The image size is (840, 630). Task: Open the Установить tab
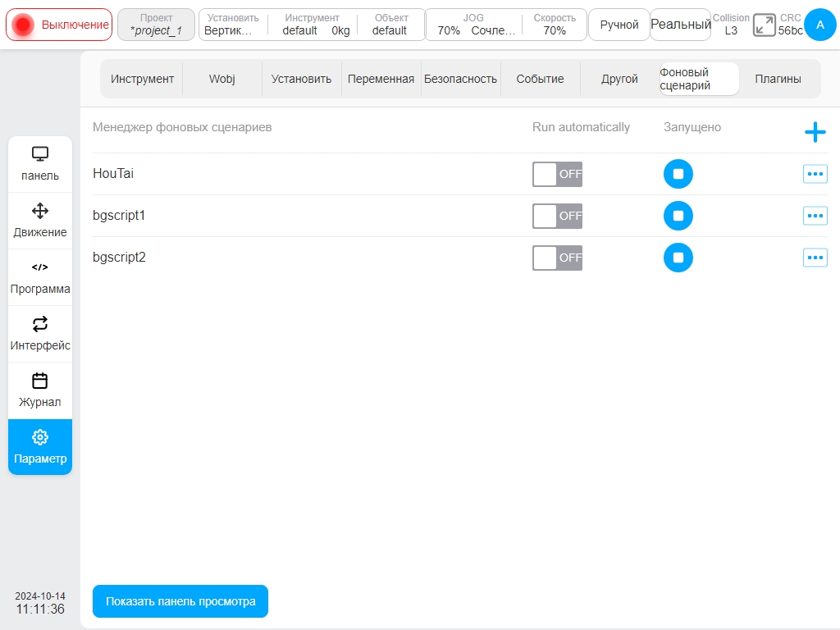[x=301, y=79]
